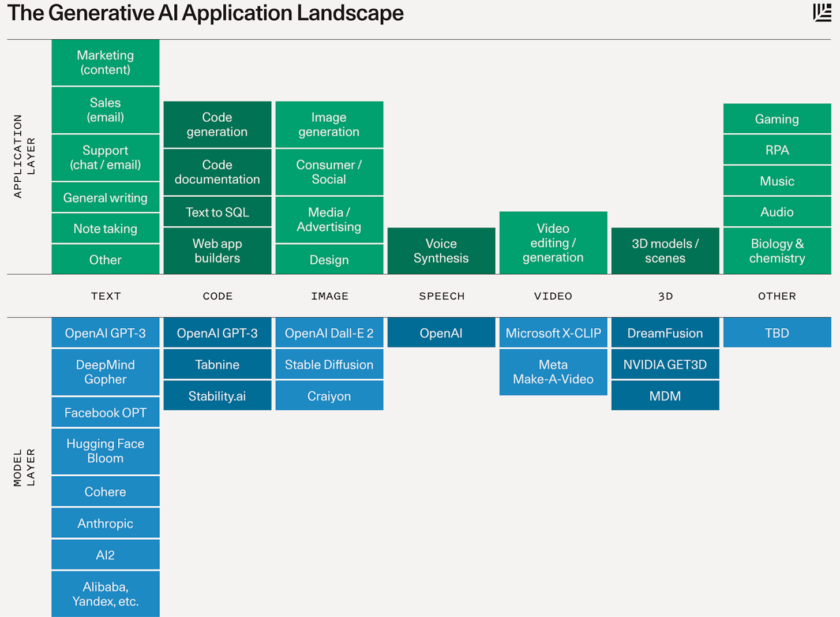
Task: Click the "Meta Make-A-Video" box
Action: point(553,372)
